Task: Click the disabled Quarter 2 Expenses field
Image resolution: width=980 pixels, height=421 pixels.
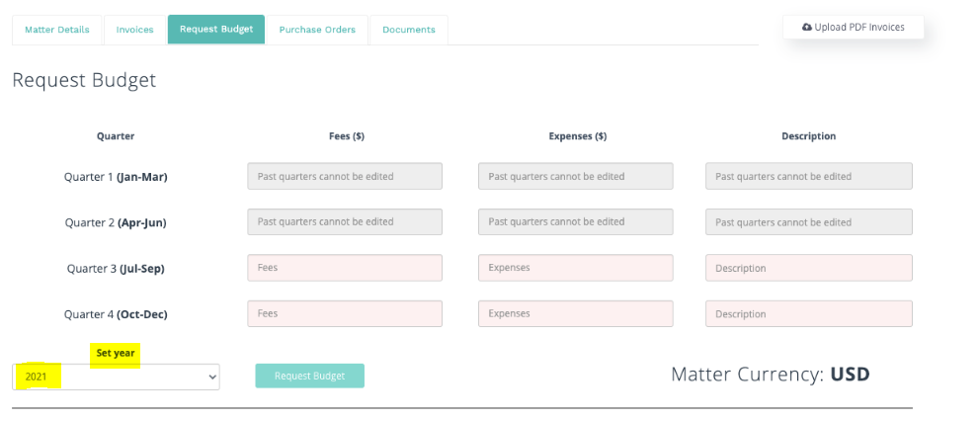Action: (576, 221)
